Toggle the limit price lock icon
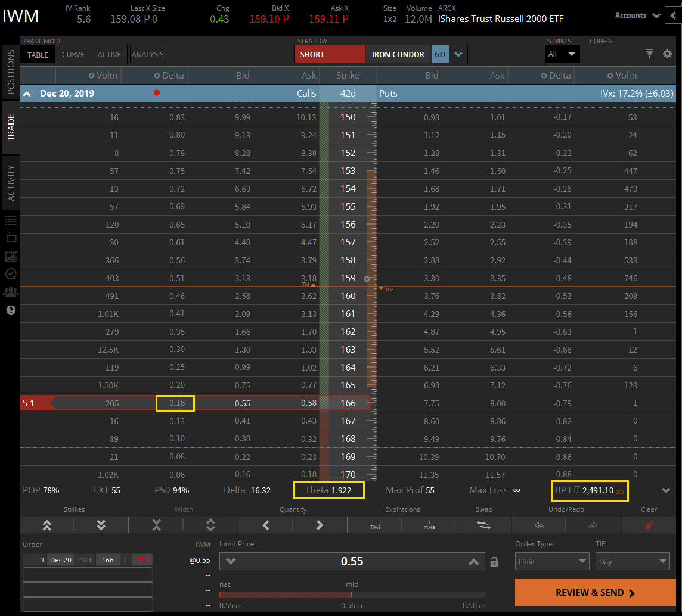This screenshot has height=616, width=682. (x=494, y=562)
